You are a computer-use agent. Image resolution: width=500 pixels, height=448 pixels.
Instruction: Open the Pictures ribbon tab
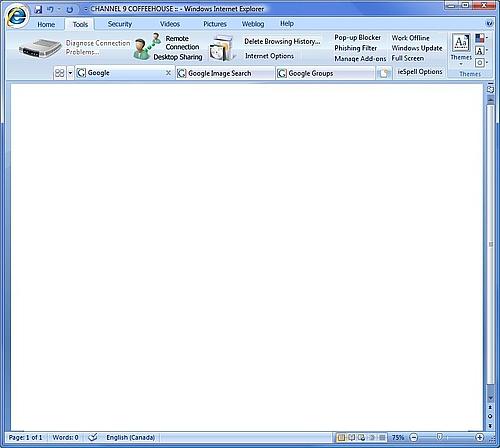(215, 24)
